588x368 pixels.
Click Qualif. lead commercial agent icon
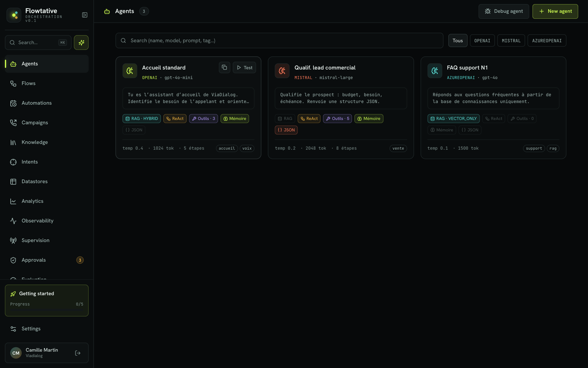pyautogui.click(x=282, y=71)
